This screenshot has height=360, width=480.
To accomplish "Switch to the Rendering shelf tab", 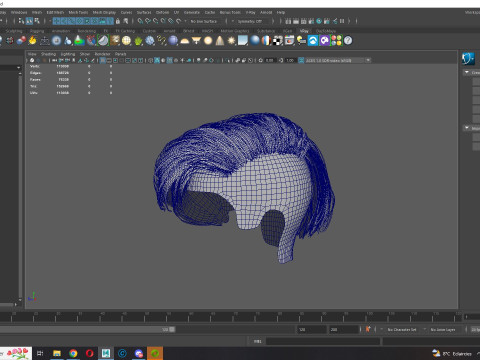I will pos(87,31).
